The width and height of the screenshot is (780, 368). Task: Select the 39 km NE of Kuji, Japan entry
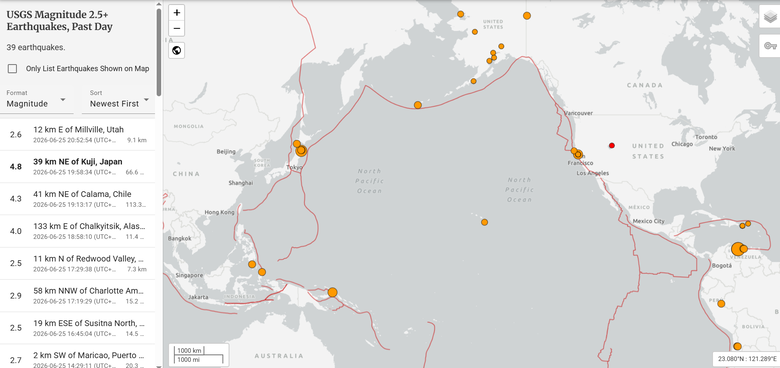pyautogui.click(x=78, y=167)
